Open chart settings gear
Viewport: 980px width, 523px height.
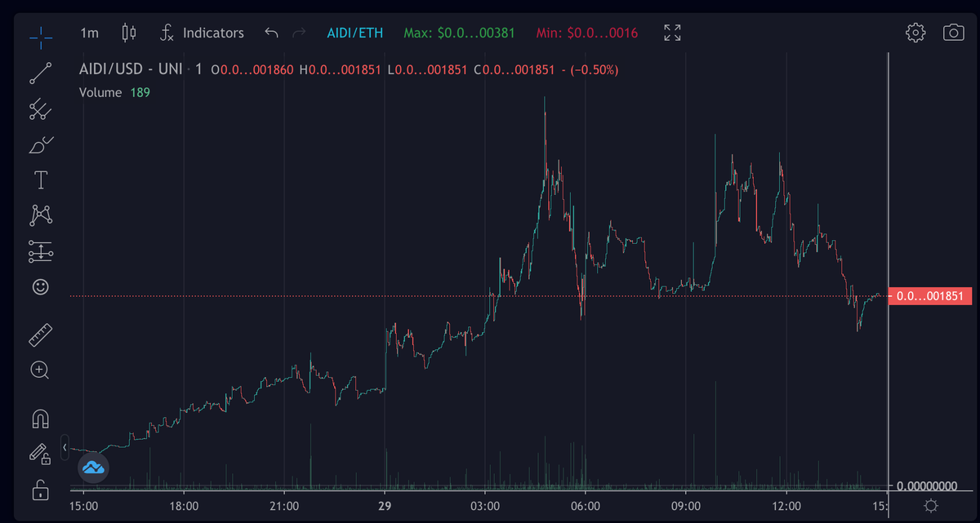915,33
